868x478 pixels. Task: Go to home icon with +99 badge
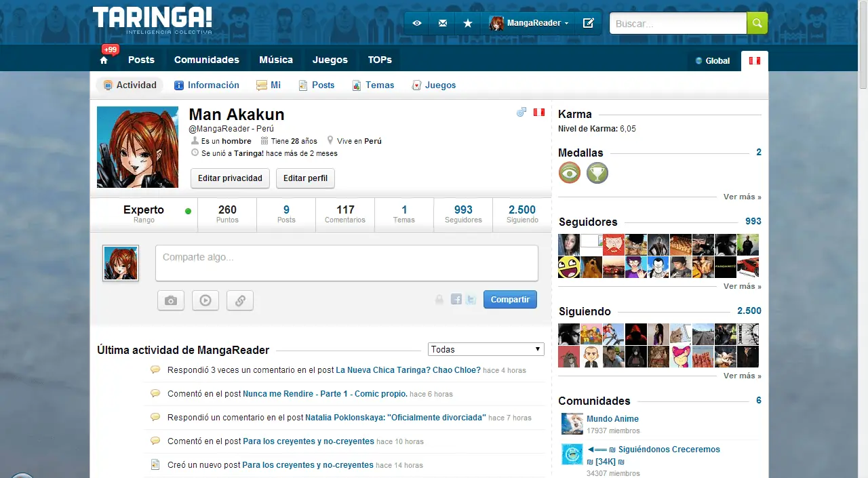(x=104, y=60)
